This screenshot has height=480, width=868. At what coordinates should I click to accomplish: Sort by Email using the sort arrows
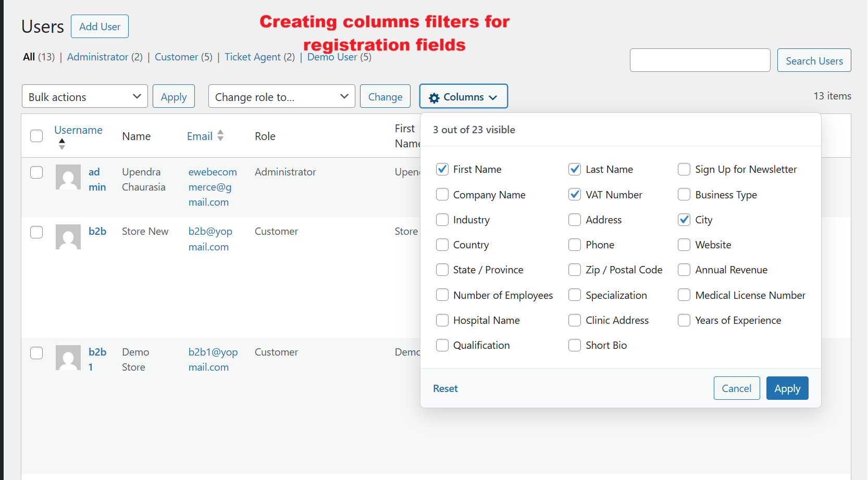[x=221, y=135]
